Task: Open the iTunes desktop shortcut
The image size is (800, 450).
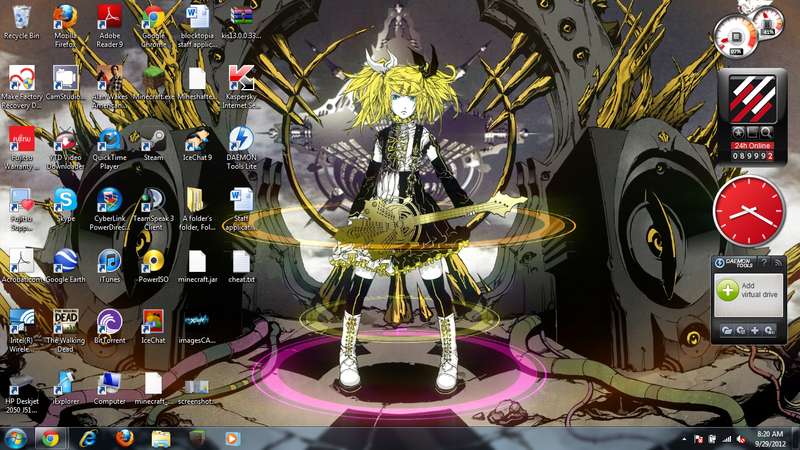Action: click(x=109, y=265)
